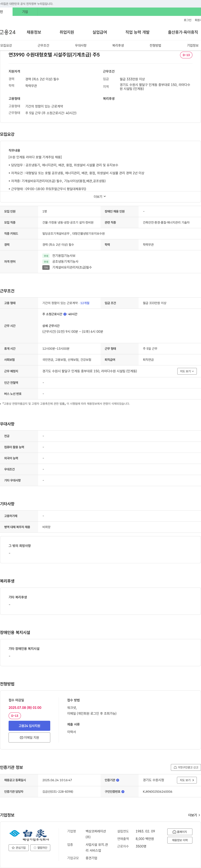
Task: Open the company 홈페이지 button
Action: tap(180, 832)
